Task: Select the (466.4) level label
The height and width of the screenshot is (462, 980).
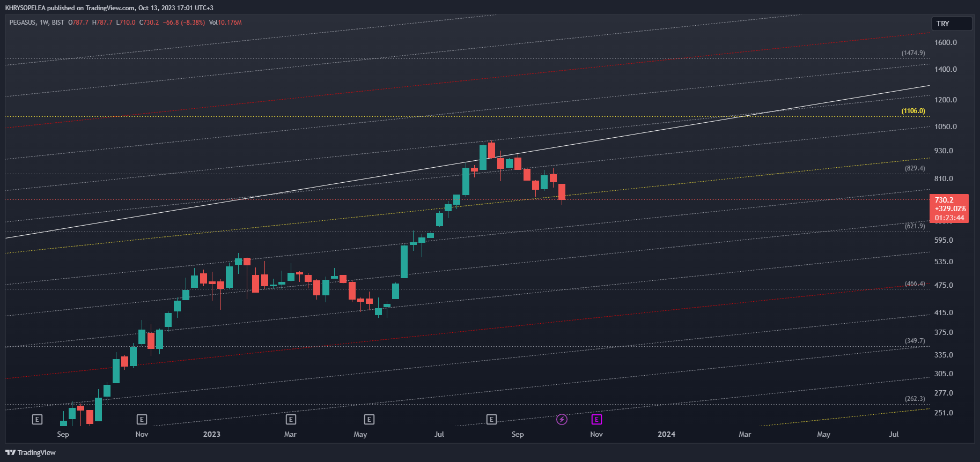Action: coord(915,284)
